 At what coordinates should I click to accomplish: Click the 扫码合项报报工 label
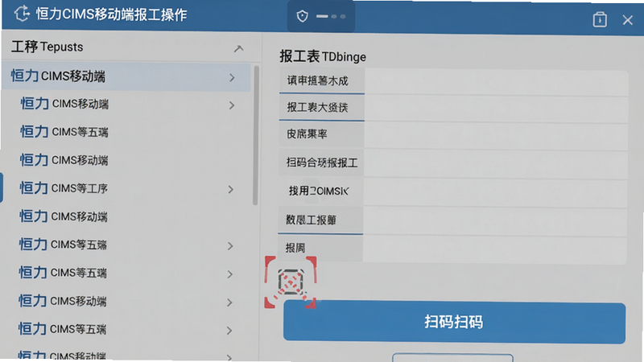(322, 162)
